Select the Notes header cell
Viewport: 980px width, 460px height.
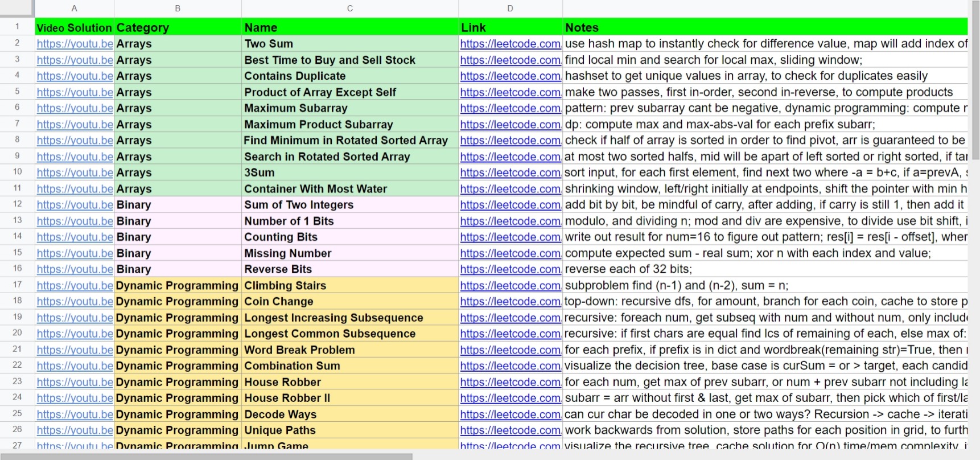765,27
